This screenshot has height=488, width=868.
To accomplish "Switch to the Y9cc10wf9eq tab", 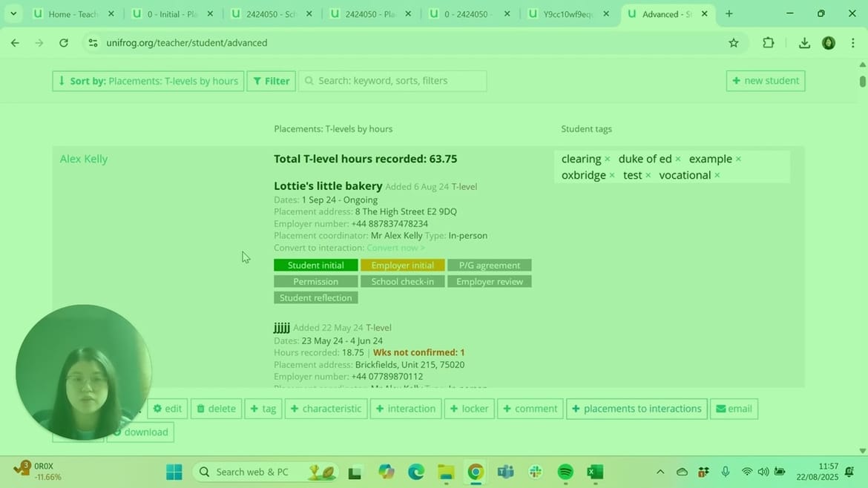I will pos(568,14).
